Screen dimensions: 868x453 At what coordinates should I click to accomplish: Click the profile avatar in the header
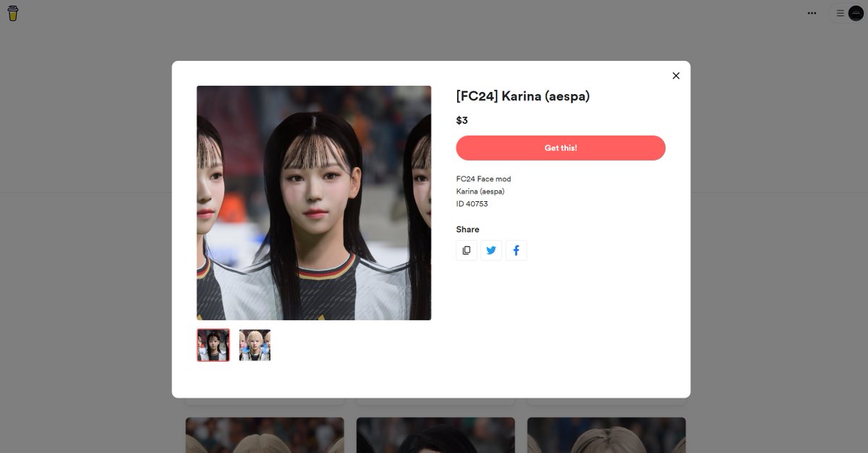855,13
